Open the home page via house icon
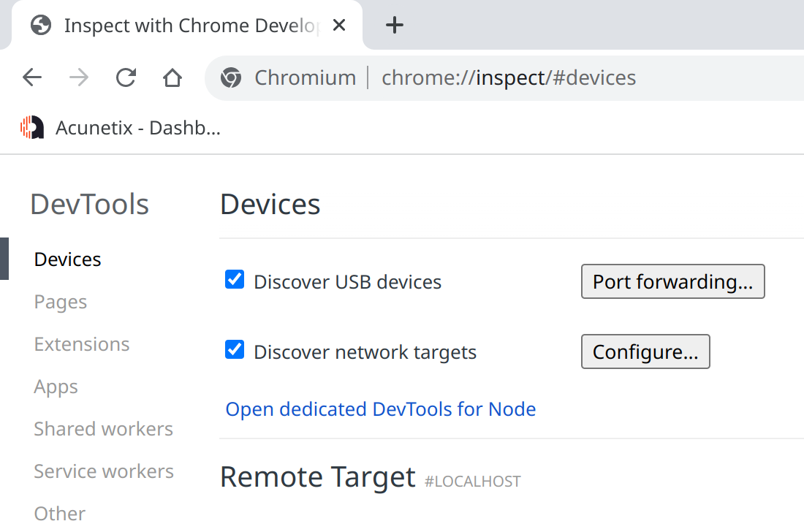 tap(172, 78)
